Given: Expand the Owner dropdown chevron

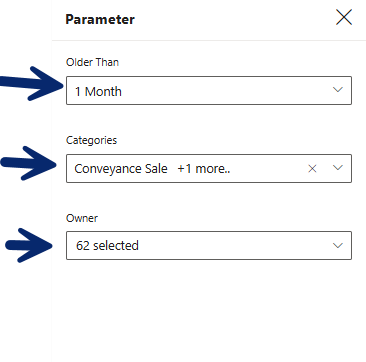Looking at the screenshot, I should tap(338, 246).
